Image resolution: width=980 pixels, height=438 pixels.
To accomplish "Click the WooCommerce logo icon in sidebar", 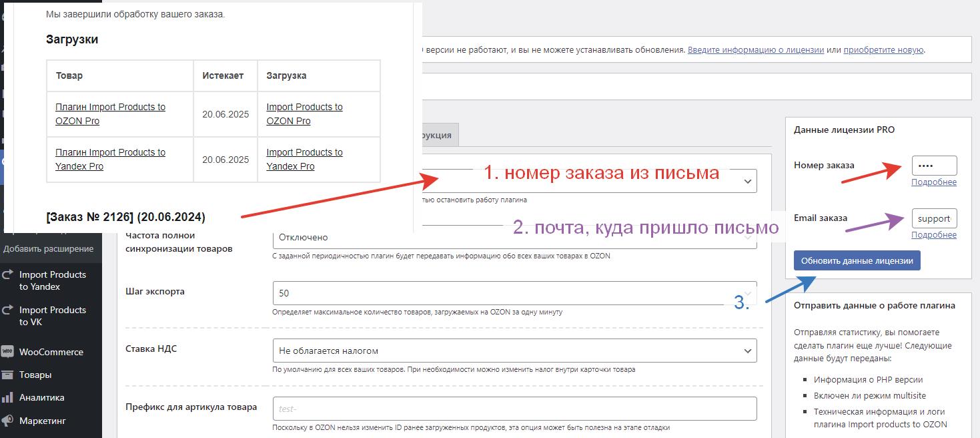I will 7,352.
